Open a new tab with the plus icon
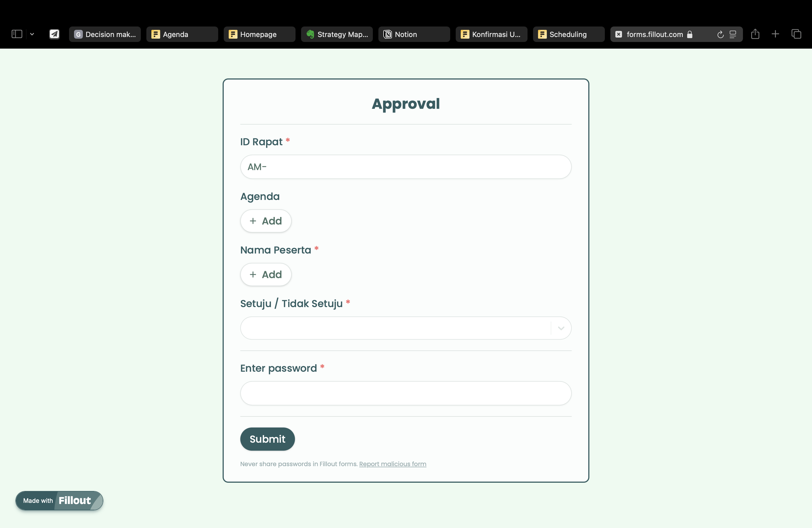This screenshot has width=812, height=528. [775, 34]
